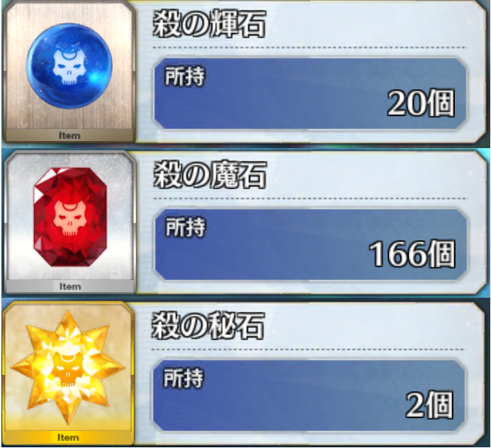This screenshot has width=491, height=448.
Task: Click the 20個 quantity value
Action: click(421, 103)
